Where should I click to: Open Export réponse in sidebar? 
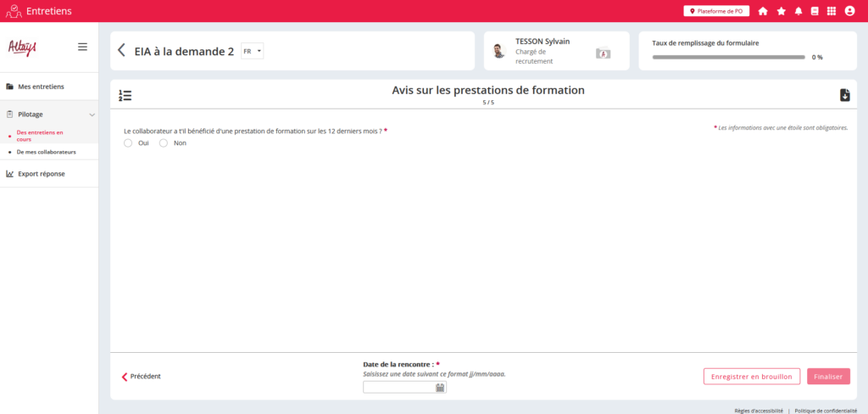coord(41,174)
